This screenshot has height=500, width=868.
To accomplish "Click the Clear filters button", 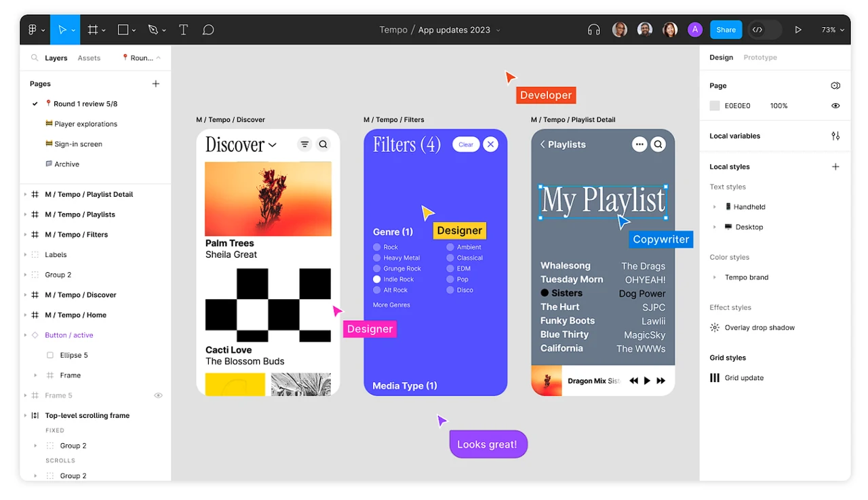I will [x=466, y=144].
